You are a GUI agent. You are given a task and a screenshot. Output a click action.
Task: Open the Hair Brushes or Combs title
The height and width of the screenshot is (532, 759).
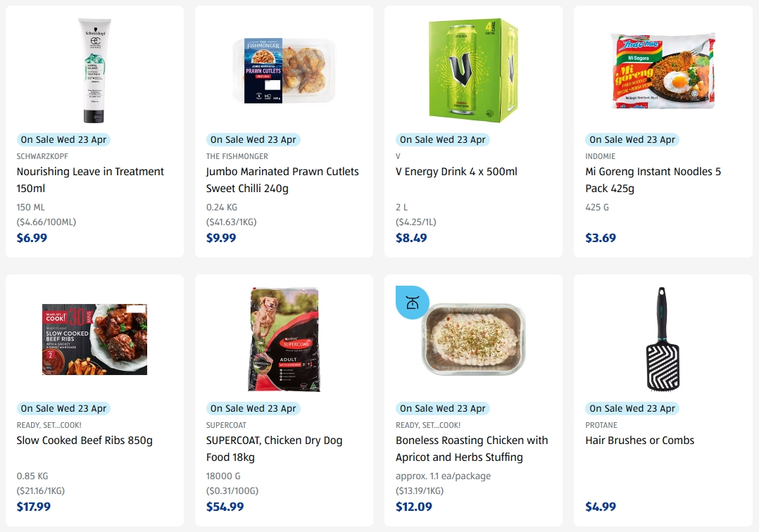click(x=639, y=441)
